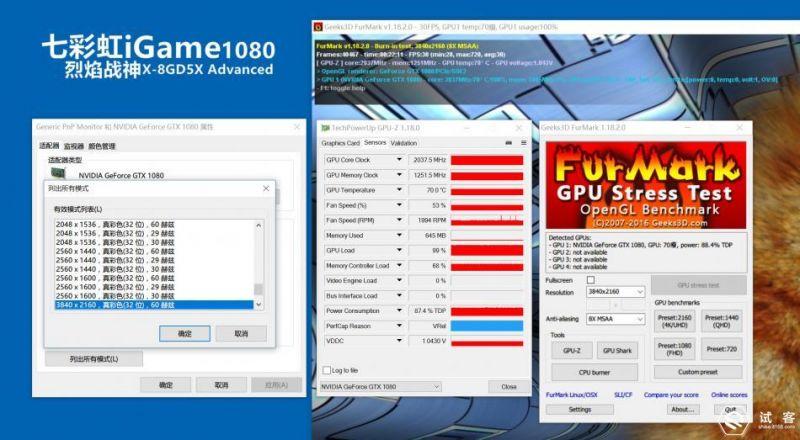This screenshot has width=800, height=440.
Task: Open Memory Controller Load sensor dropdown
Action: [399, 265]
